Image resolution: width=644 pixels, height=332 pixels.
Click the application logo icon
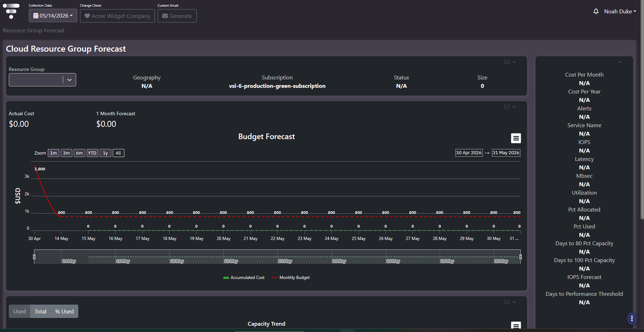click(11, 11)
